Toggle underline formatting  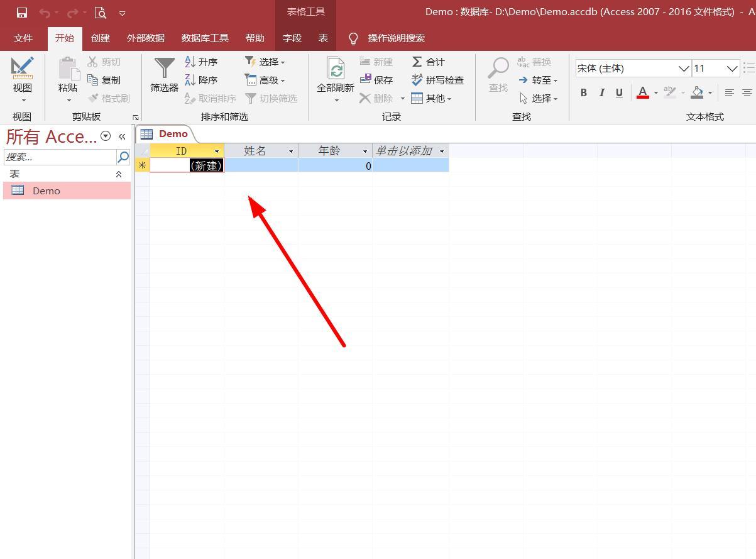pos(619,92)
